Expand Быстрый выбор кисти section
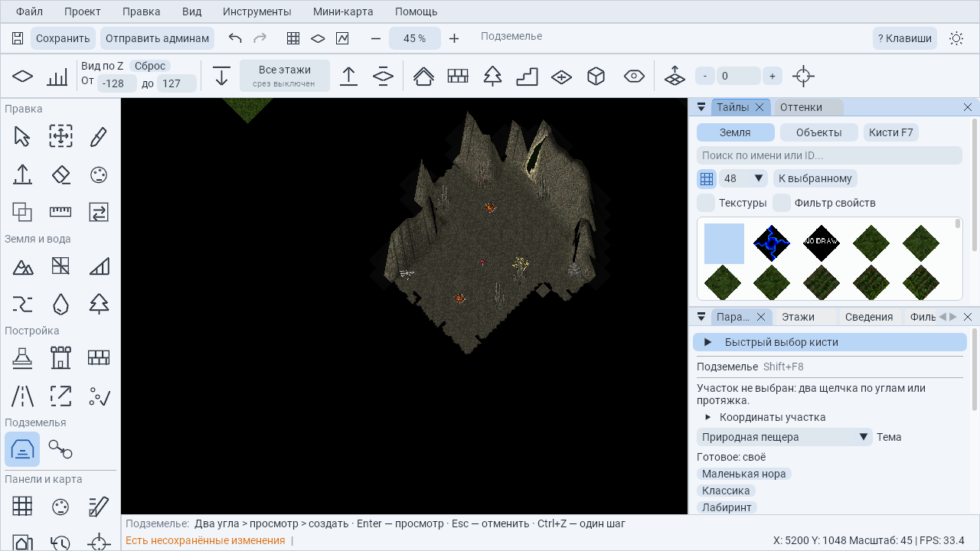The height and width of the screenshot is (551, 980). (830, 342)
